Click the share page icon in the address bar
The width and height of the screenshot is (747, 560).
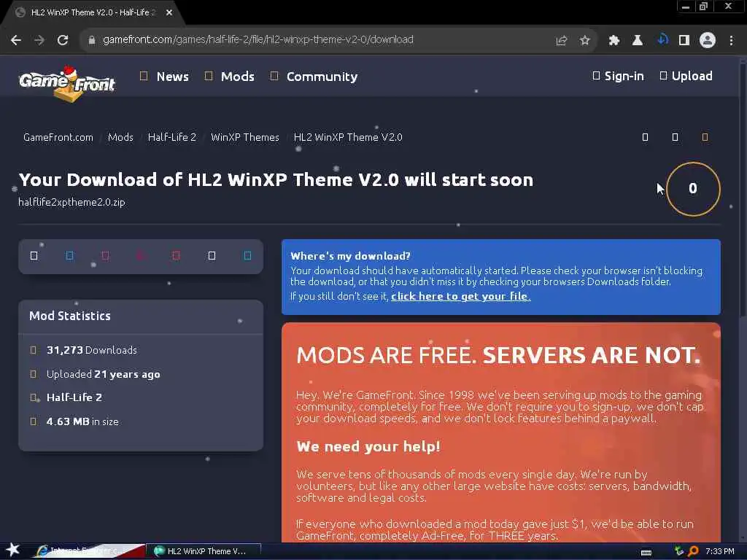[562, 41]
